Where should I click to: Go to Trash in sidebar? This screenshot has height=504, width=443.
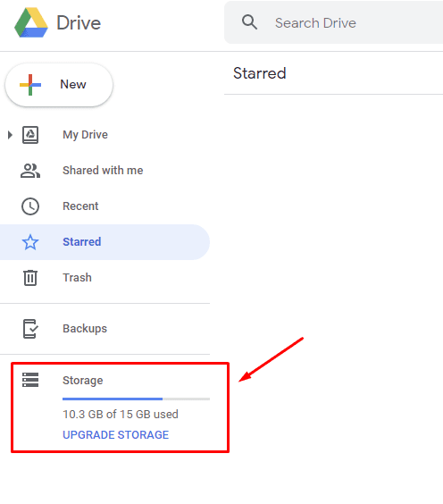[77, 277]
